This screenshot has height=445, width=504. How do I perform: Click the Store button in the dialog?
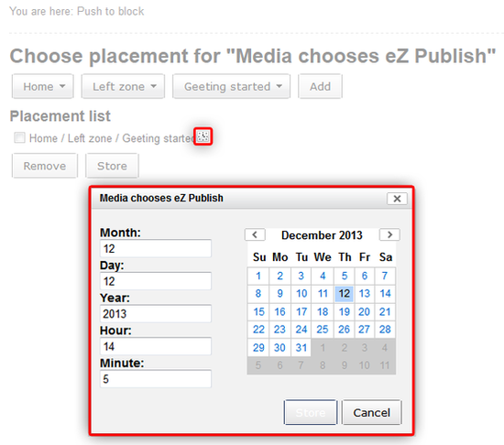click(x=311, y=412)
